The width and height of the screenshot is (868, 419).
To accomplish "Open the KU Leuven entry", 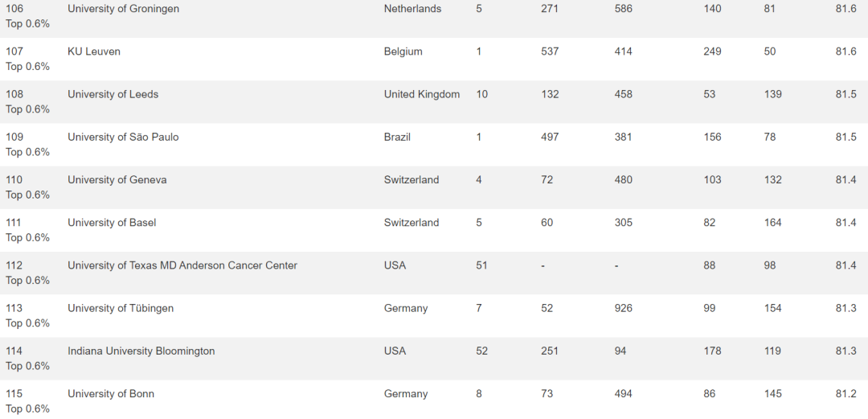I will point(93,51).
